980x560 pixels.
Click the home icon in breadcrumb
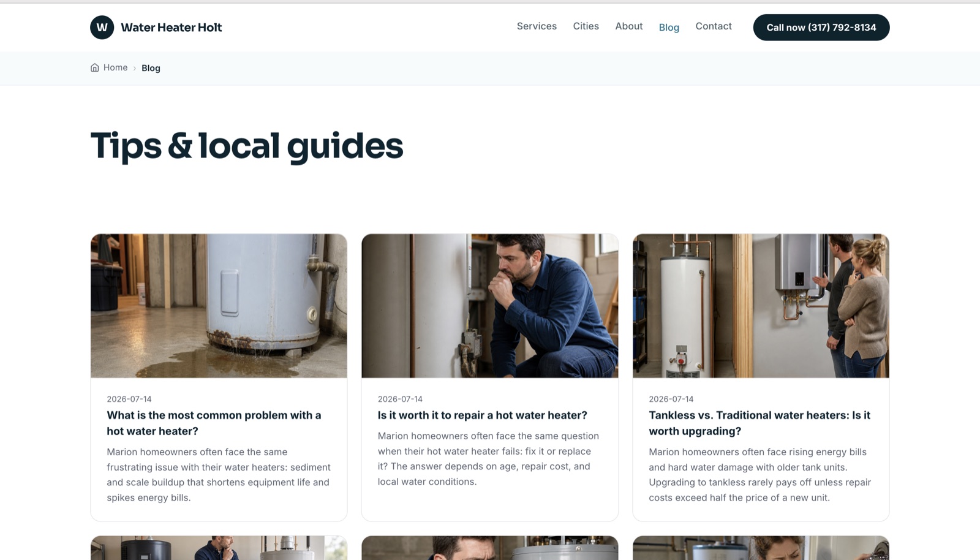[95, 67]
